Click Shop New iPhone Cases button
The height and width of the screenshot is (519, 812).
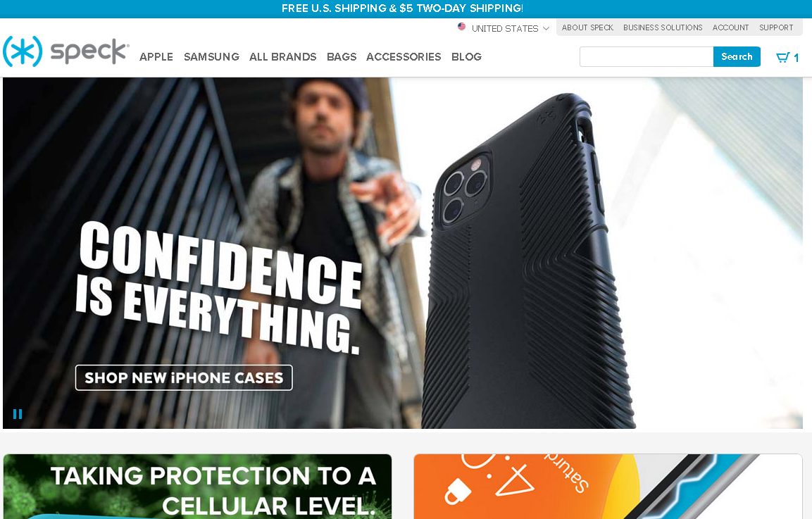click(x=184, y=377)
